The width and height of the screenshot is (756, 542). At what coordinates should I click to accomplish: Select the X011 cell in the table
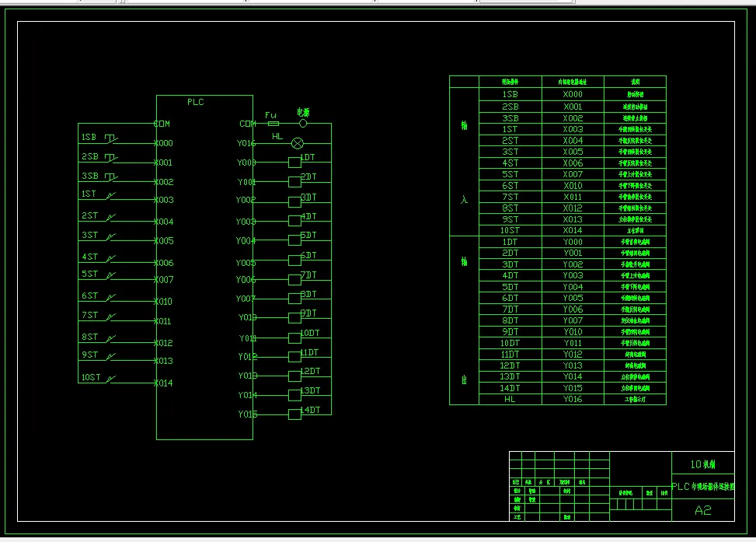click(573, 197)
